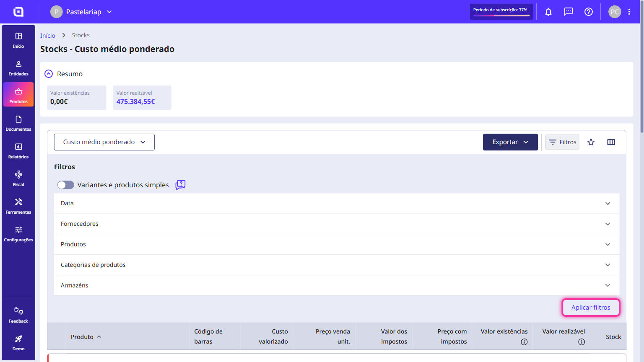The width and height of the screenshot is (644, 362).
Task: Open the notifications bell
Action: (x=548, y=12)
